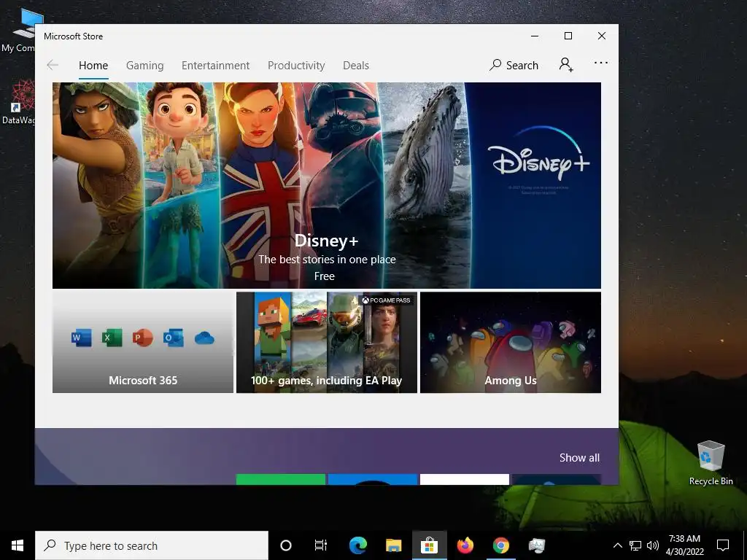Show hidden system tray icons
This screenshot has height=560, width=747.
tap(617, 545)
